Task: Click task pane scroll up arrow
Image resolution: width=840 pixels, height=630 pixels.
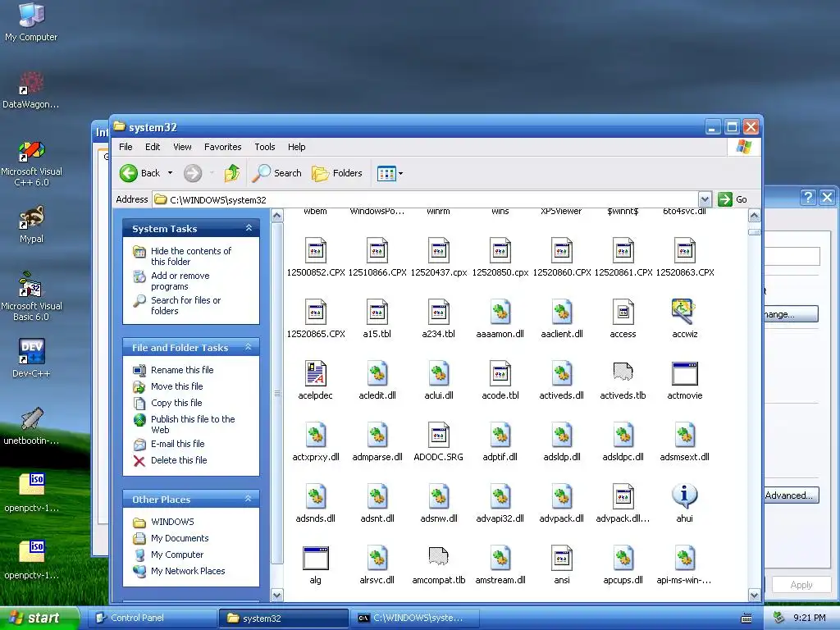Action: pos(277,216)
